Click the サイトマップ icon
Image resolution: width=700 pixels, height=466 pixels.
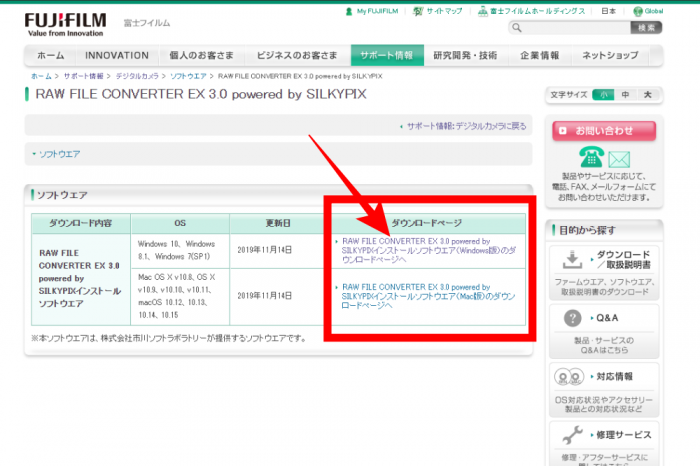[418, 11]
